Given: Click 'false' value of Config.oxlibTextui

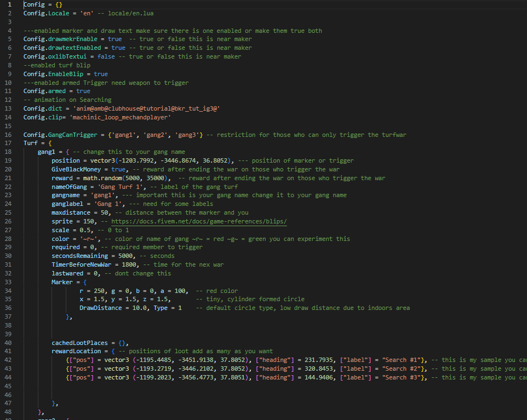Looking at the screenshot, I should tap(106, 57).
